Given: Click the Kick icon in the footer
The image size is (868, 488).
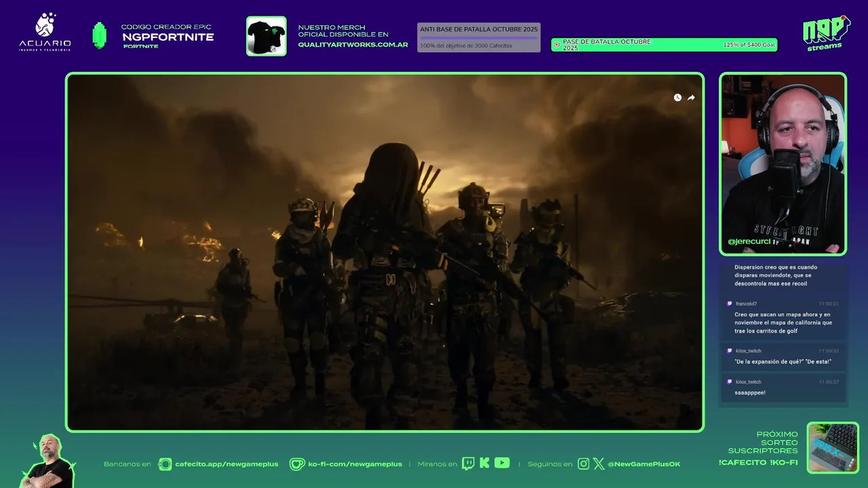Looking at the screenshot, I should [x=484, y=463].
